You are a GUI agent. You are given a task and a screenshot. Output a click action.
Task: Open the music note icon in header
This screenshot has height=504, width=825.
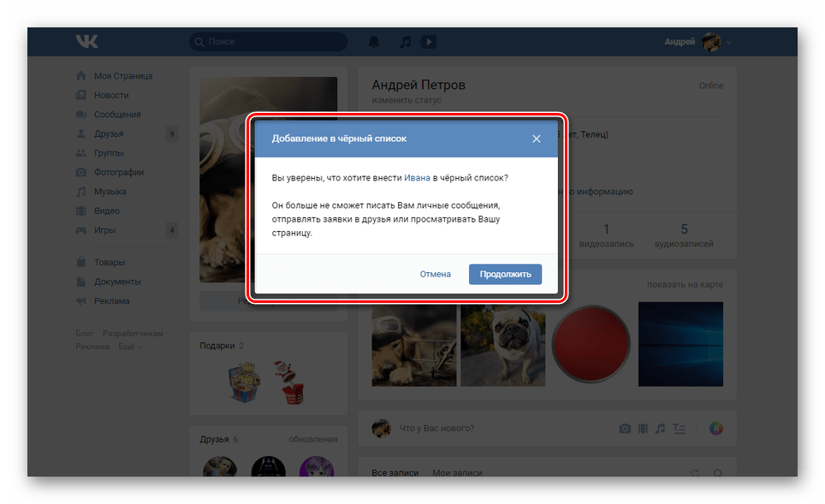pos(405,42)
